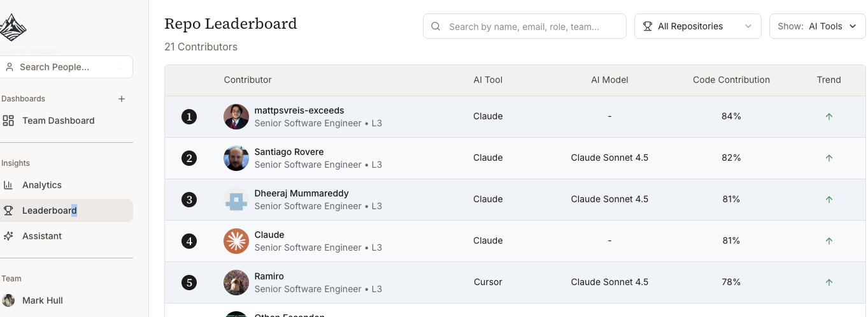This screenshot has height=317, width=868.
Task: Click the Repo Leaderboard heading
Action: 231,24
